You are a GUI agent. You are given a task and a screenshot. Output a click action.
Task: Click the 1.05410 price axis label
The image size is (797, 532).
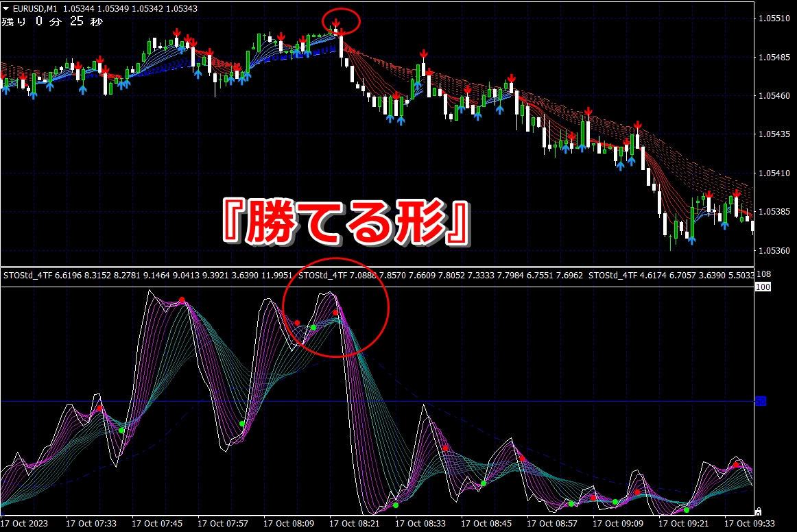774,173
